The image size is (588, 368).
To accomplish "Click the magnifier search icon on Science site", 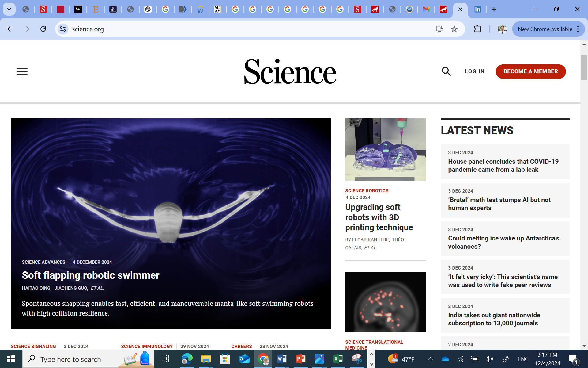I will click(446, 71).
